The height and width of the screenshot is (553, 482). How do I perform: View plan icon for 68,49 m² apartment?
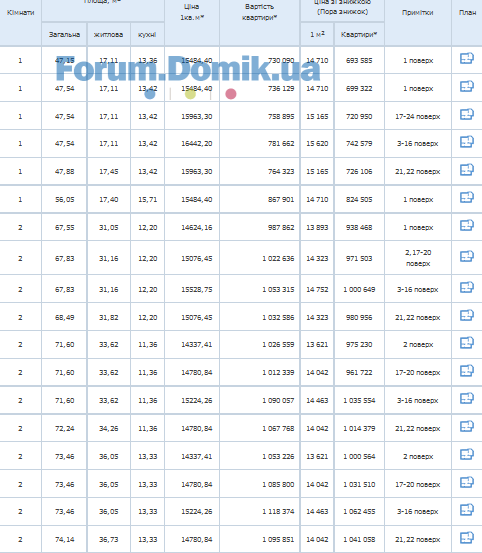tap(466, 315)
